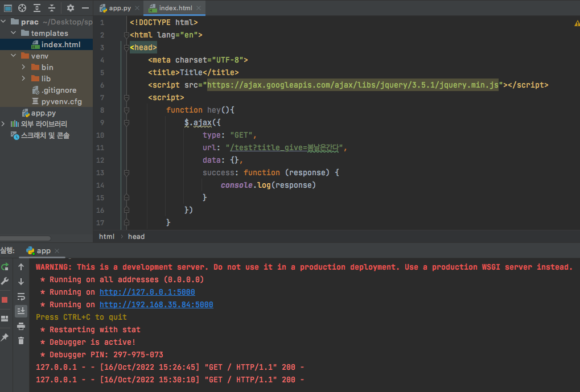Click the 15:30:10 GET request log line
The image size is (580, 392).
point(170,380)
